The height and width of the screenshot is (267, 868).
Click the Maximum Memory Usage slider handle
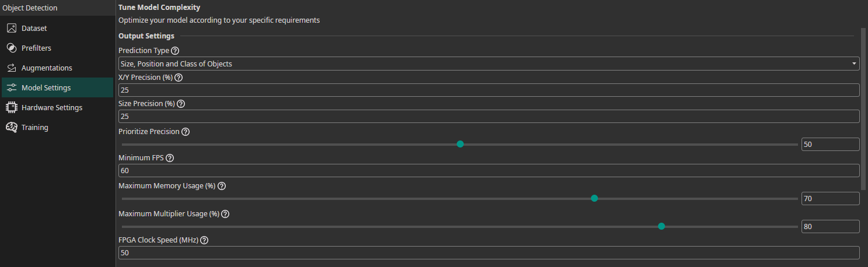coord(594,198)
